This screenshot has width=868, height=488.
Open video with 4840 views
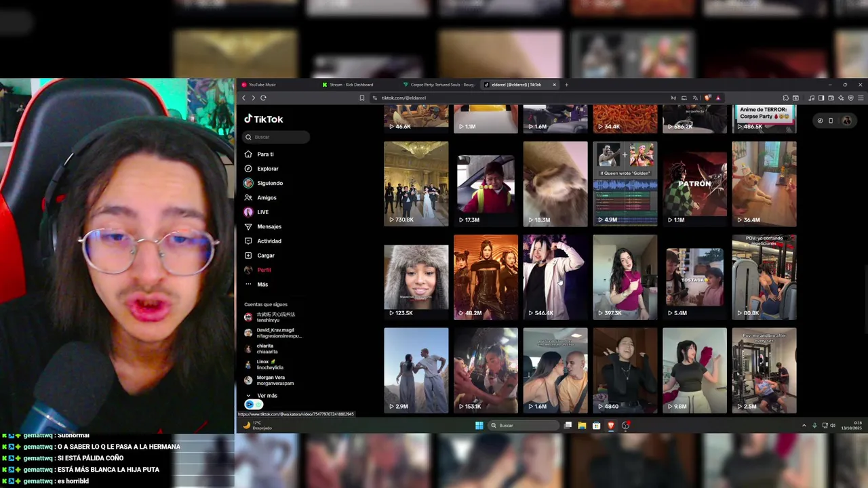[625, 371]
